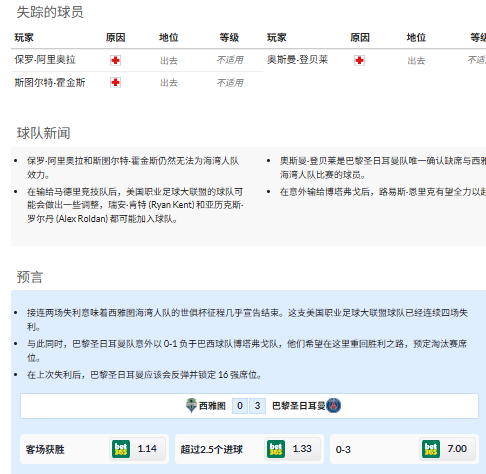Screen dimensions: 486x474
Task: Click the 巴黎圣日耳曼 team name
Action: pyautogui.click(x=299, y=406)
